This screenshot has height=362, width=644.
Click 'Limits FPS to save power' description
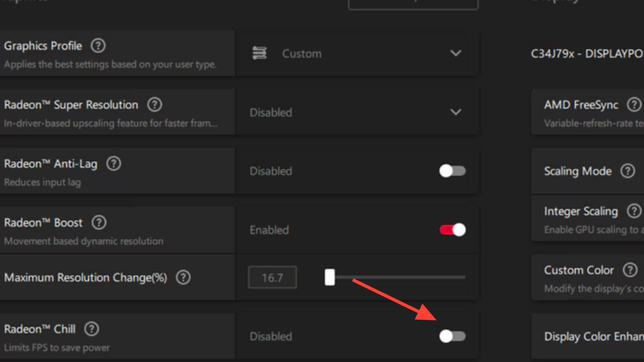point(57,348)
